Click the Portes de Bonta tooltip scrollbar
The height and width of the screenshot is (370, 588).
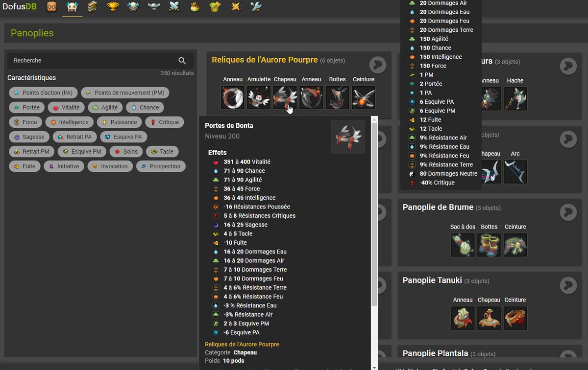(x=374, y=215)
